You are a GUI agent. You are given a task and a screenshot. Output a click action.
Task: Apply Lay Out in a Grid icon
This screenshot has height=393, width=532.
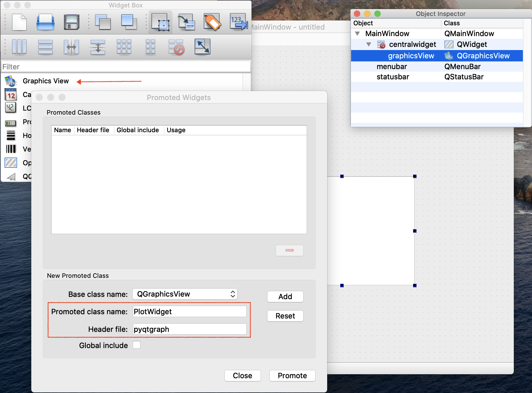point(124,47)
